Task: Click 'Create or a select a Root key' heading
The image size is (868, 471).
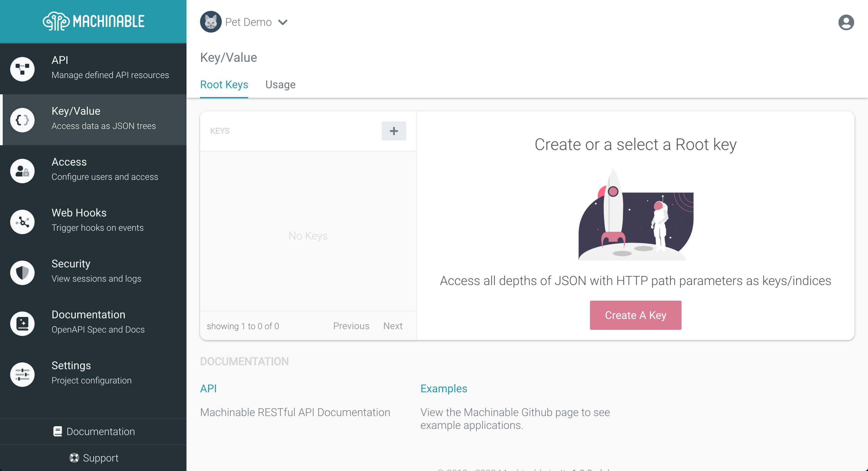Action: pos(636,145)
